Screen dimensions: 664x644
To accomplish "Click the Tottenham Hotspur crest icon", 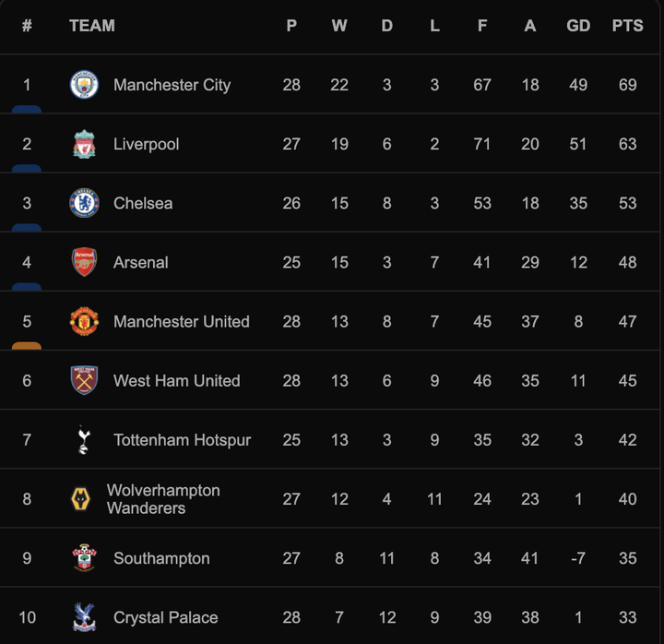I will click(84, 440).
